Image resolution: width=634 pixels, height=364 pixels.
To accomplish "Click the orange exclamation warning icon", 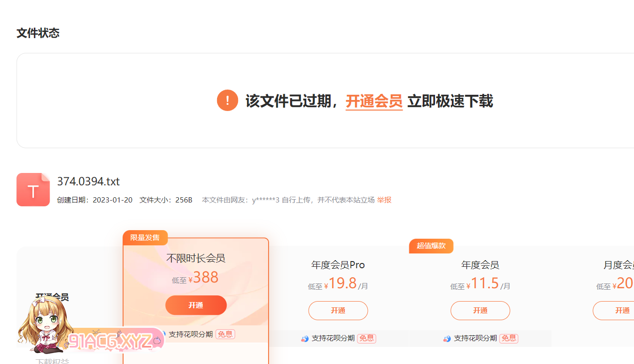I will (x=227, y=101).
